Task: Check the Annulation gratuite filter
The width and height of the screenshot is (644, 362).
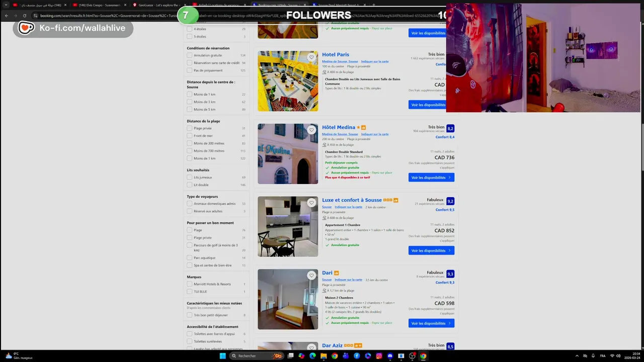Action: click(x=190, y=55)
